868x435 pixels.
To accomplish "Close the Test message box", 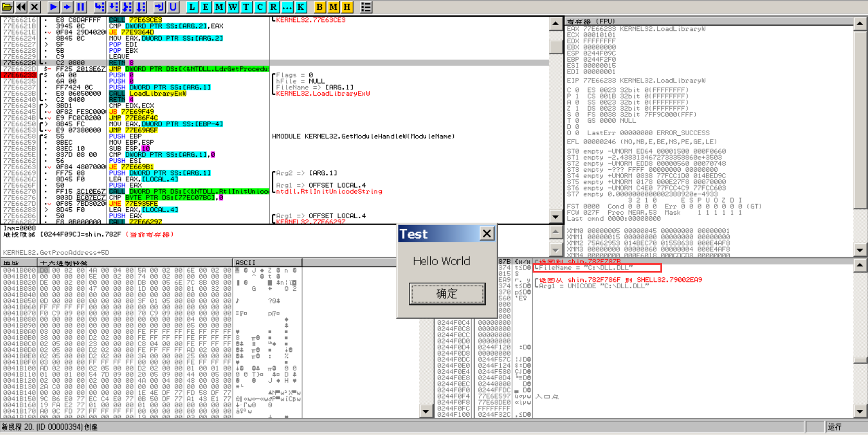I will [x=487, y=233].
